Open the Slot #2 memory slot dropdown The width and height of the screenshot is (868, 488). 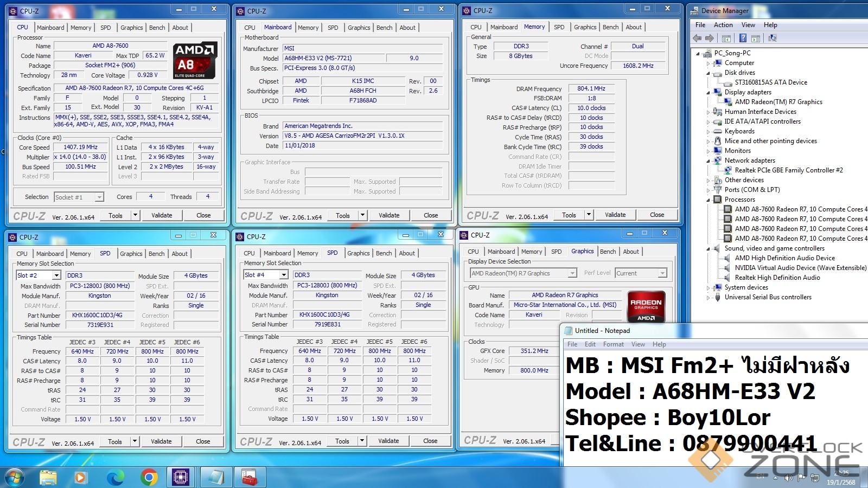[x=56, y=275]
